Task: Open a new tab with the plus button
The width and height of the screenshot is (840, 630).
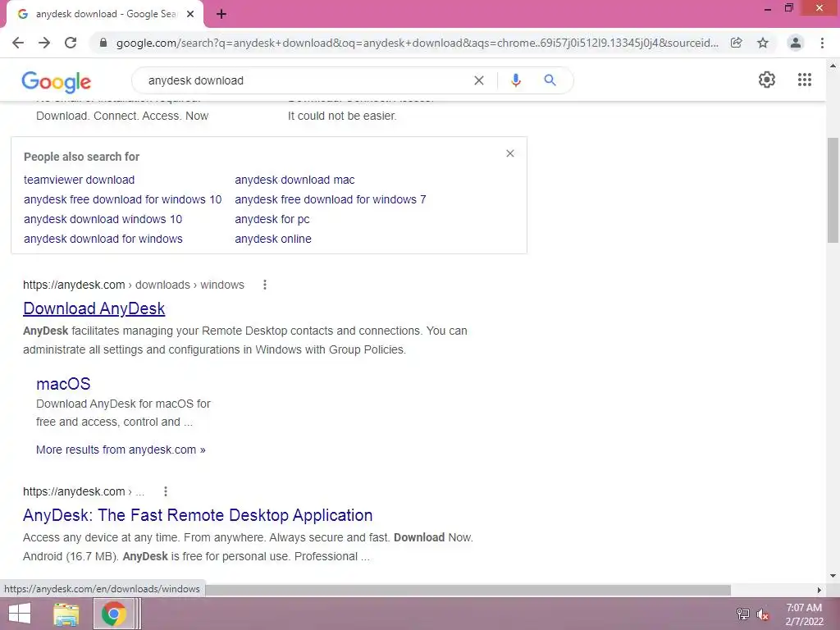Action: (x=221, y=14)
